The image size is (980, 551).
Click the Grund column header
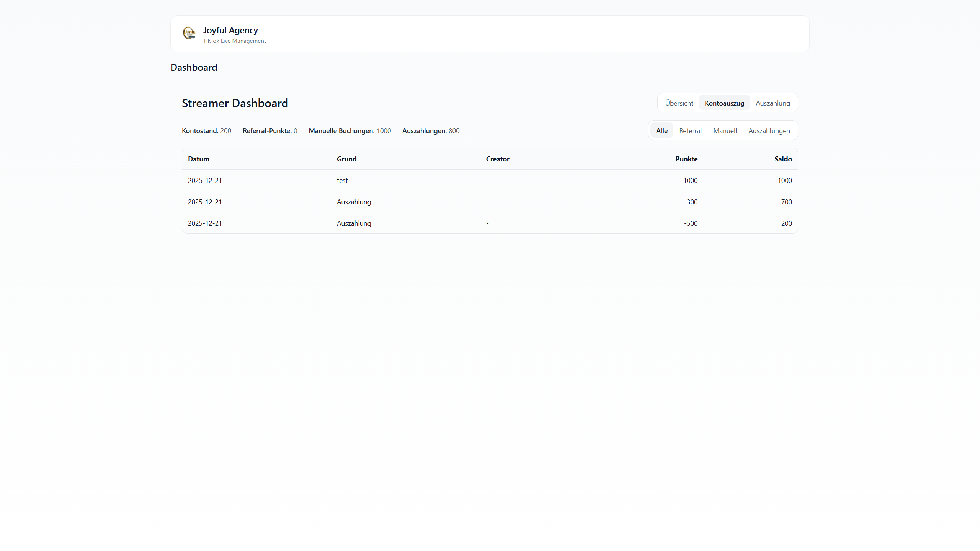click(x=346, y=159)
